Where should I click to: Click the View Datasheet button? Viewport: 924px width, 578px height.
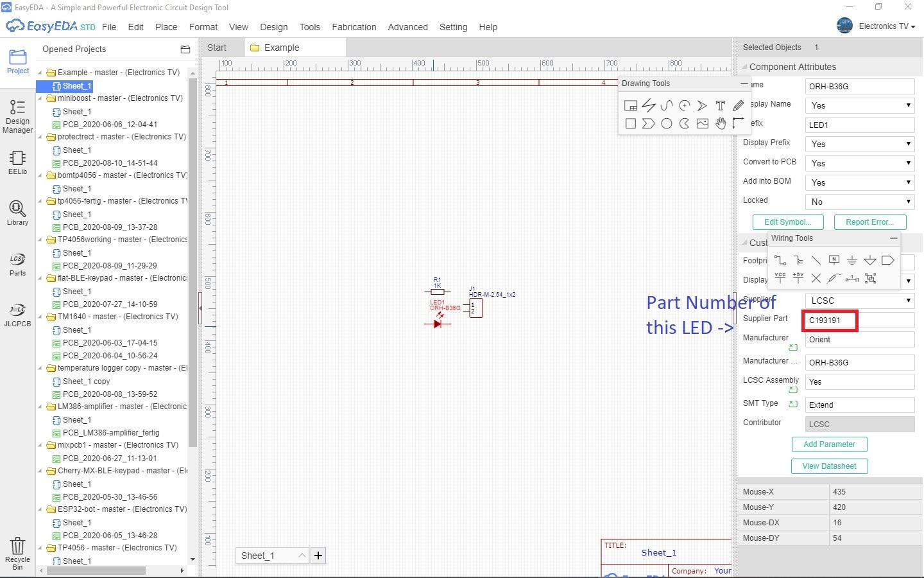829,466
